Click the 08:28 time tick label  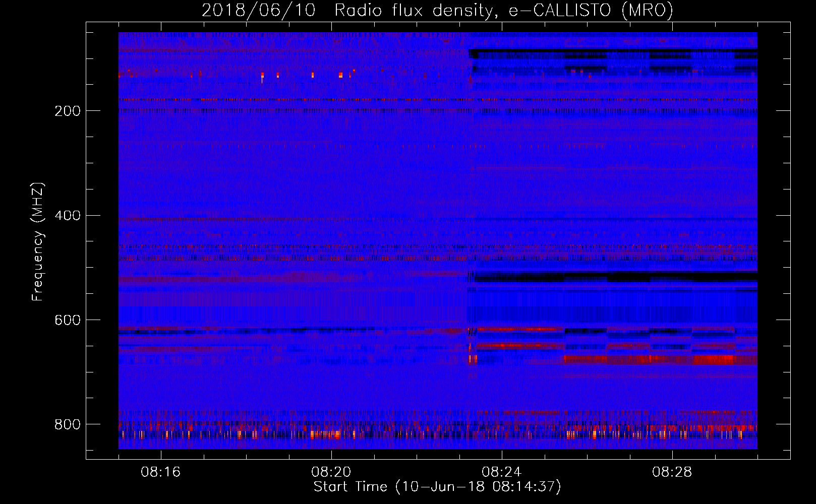point(672,472)
